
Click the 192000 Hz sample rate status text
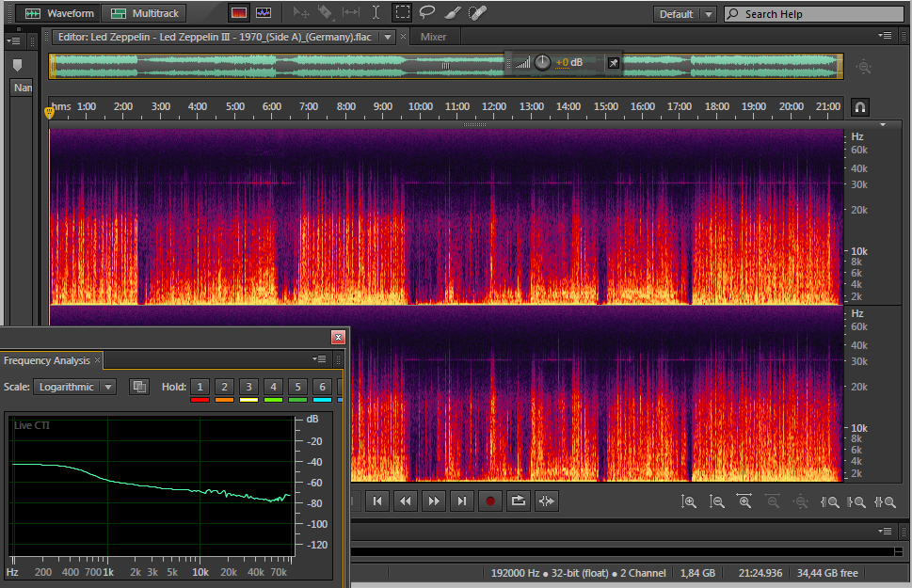pos(516,573)
